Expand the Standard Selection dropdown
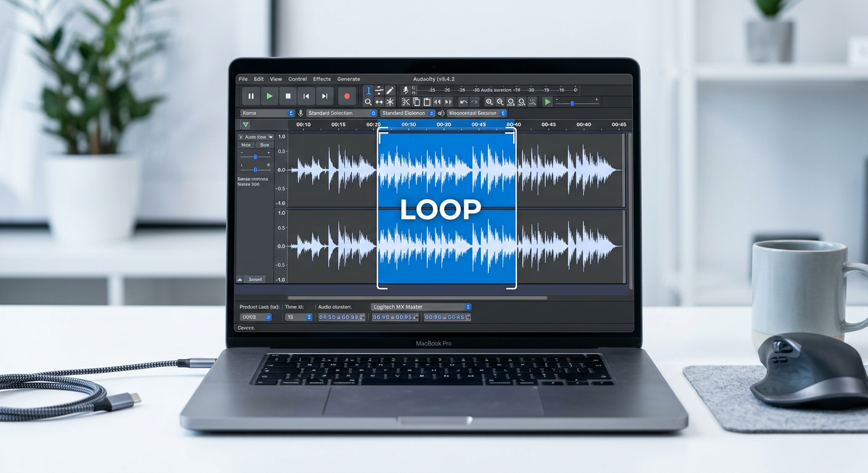Viewport: 868px width, 473px height. click(342, 113)
